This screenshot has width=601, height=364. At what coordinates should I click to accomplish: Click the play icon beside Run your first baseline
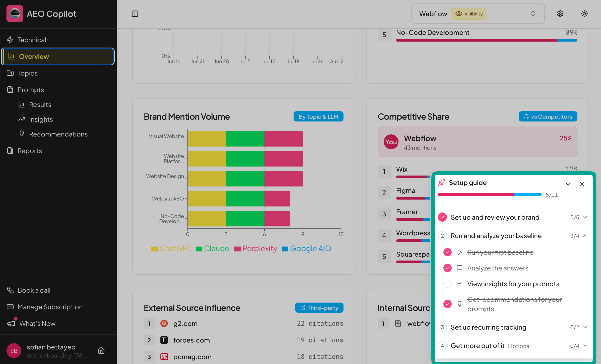click(x=460, y=252)
